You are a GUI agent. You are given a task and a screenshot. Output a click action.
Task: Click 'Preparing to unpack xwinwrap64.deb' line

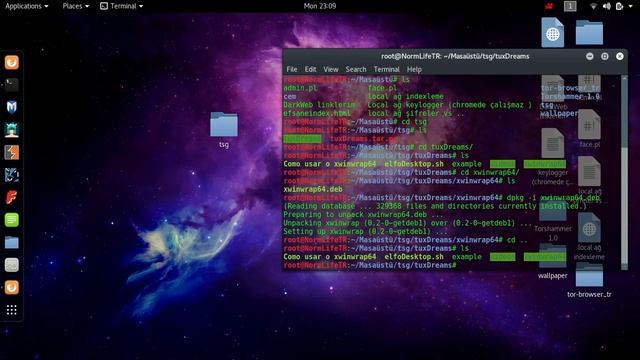(363, 215)
